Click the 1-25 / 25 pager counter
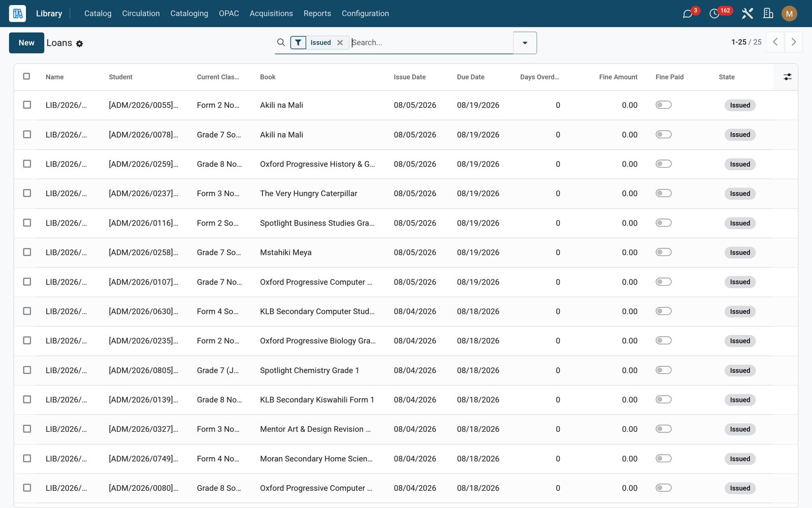 click(746, 42)
